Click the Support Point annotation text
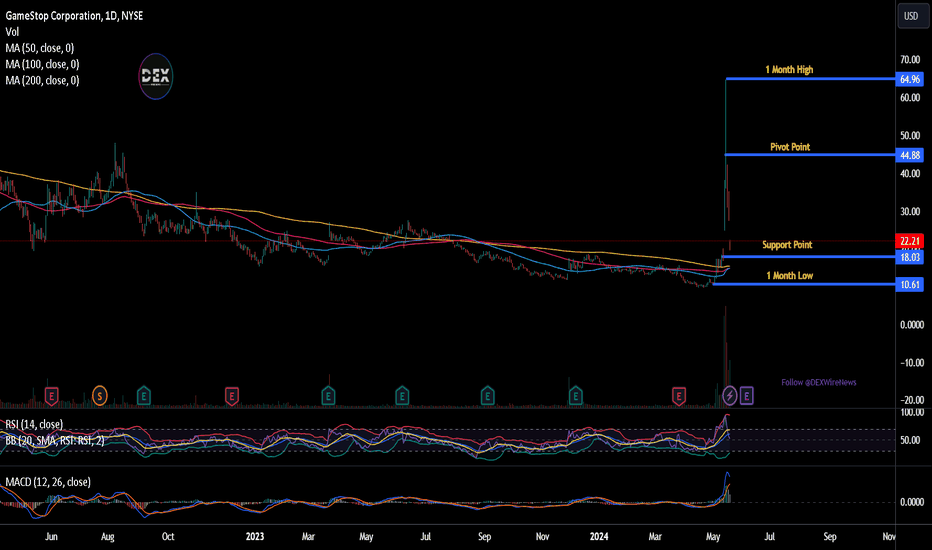This screenshot has width=932, height=550. 787,245
